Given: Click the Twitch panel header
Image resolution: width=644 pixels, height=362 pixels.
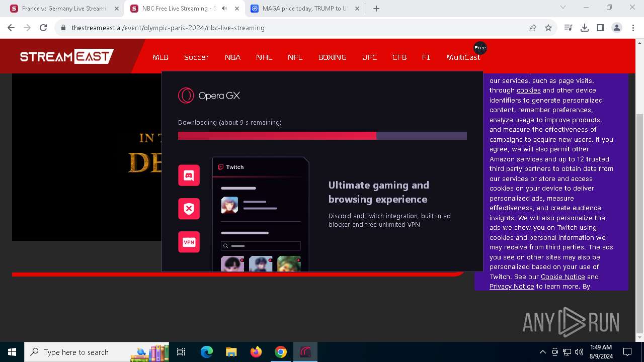Looking at the screenshot, I should [261, 167].
